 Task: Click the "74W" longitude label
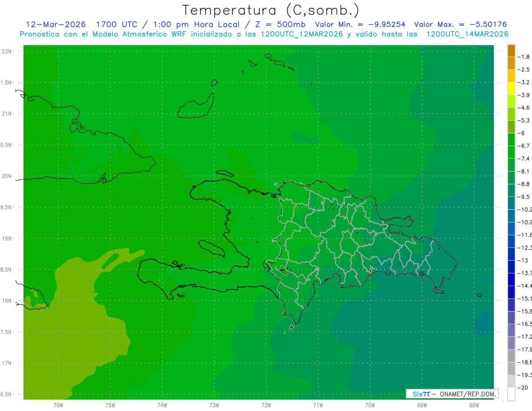click(x=162, y=405)
